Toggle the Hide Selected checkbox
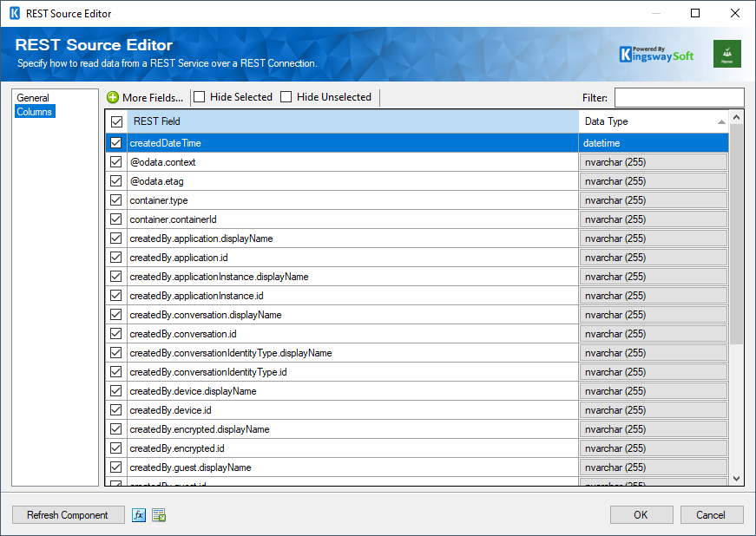Image resolution: width=756 pixels, height=536 pixels. coord(199,97)
